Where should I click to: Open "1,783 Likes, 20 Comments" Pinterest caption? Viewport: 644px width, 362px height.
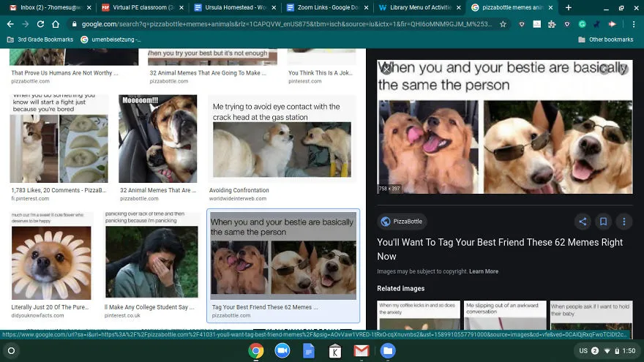[x=59, y=190]
